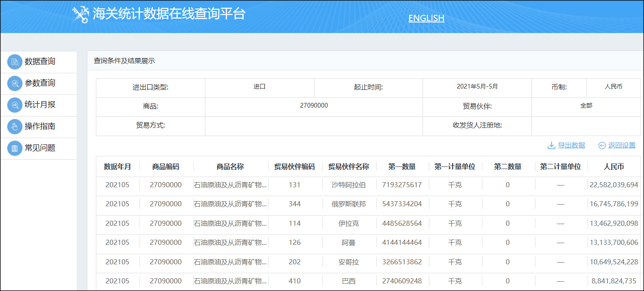Click the platform logo in the header
This screenshot has width=644, height=291.
(81, 14)
